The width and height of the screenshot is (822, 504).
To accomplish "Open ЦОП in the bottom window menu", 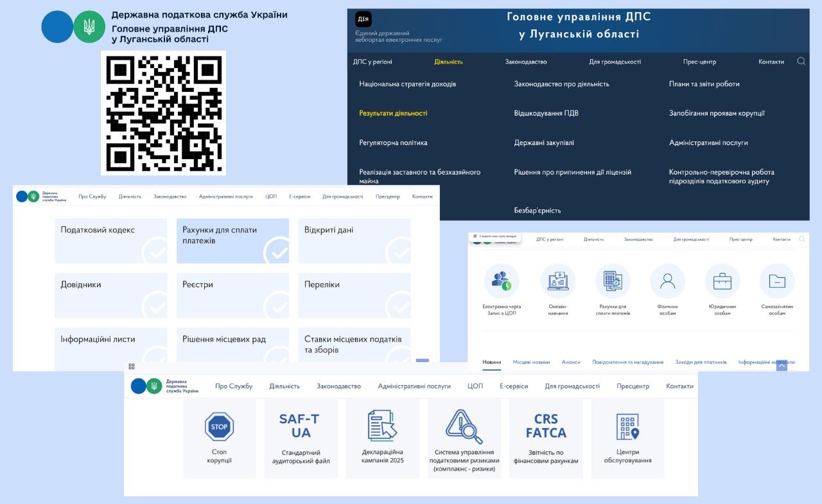I will point(475,386).
